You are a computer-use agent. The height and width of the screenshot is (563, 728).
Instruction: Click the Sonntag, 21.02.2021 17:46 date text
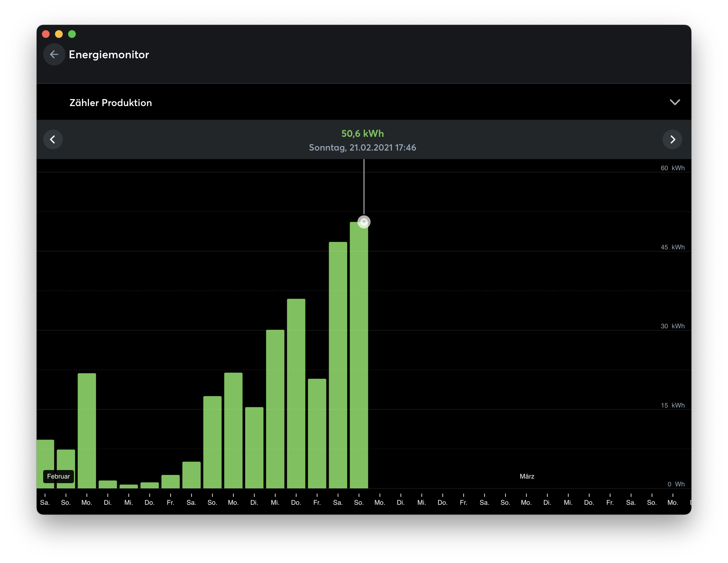pyautogui.click(x=362, y=147)
